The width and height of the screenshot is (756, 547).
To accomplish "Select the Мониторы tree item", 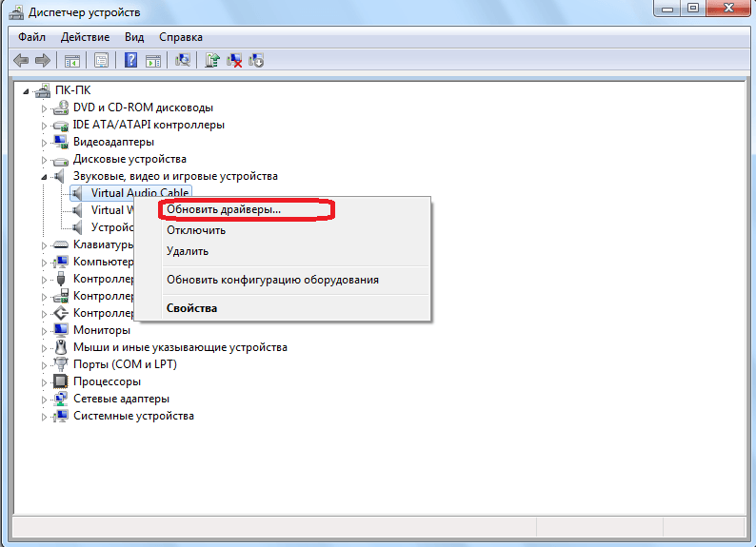I will tap(101, 330).
